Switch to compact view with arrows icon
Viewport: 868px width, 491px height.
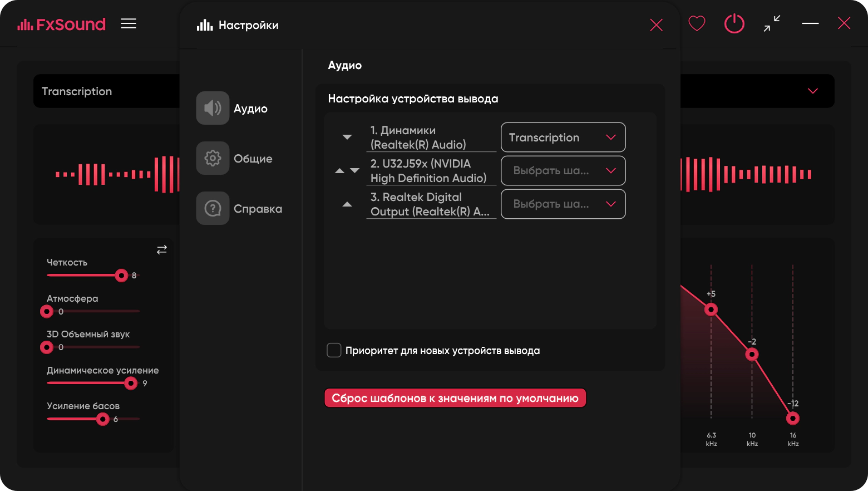pyautogui.click(x=772, y=23)
